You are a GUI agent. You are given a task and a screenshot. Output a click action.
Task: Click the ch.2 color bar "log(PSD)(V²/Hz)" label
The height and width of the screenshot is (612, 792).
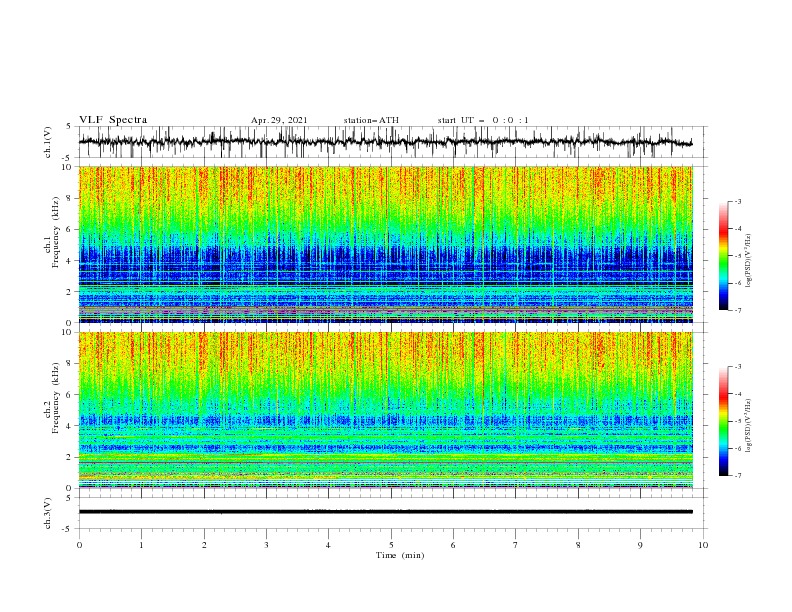(x=748, y=426)
